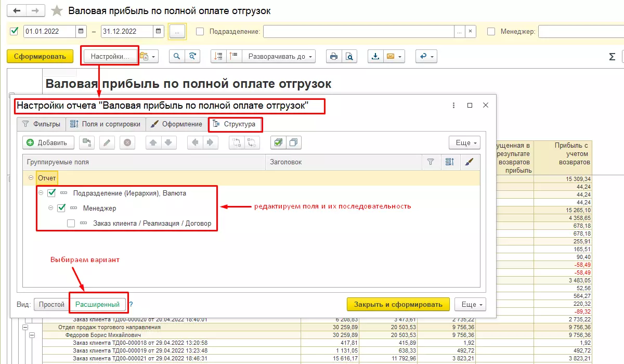Uncheck all items icon in settings toolbar
Viewport: 624px width, 364px height.
(294, 142)
